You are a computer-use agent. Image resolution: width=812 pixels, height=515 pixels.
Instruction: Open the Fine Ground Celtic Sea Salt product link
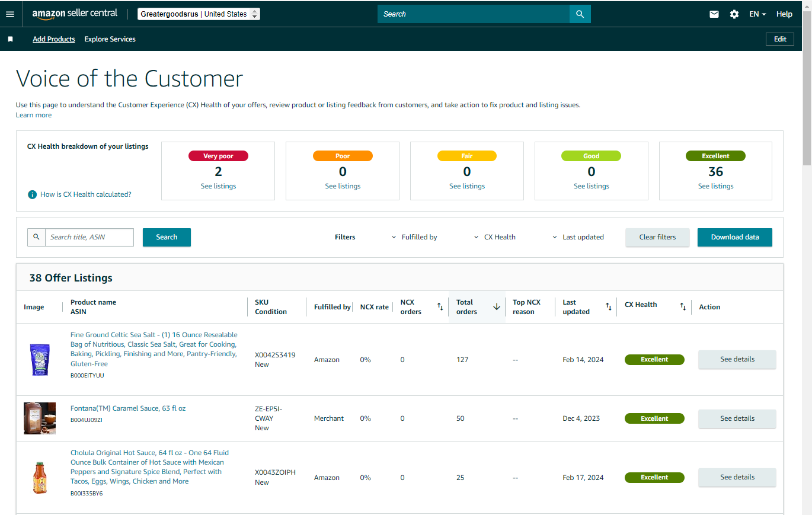point(154,349)
